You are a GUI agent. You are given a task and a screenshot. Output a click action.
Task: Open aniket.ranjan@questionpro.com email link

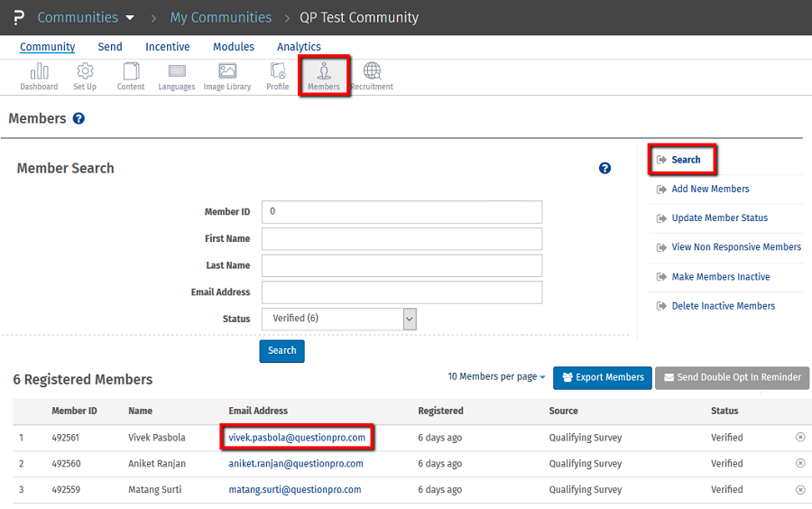[x=296, y=464]
